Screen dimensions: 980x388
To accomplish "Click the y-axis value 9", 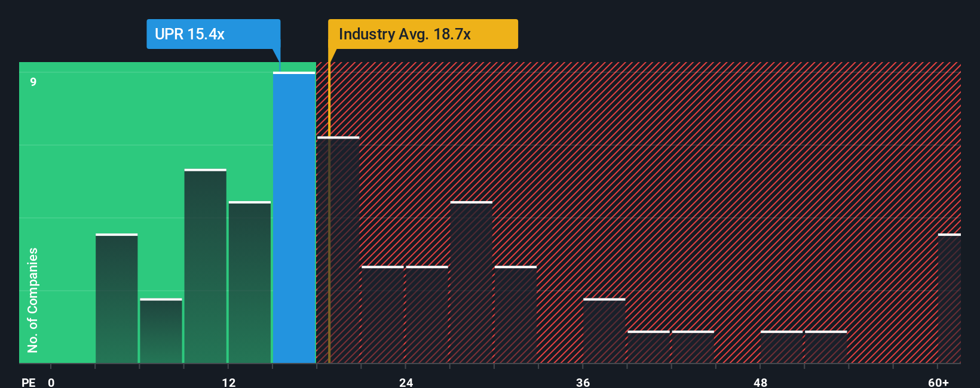I will (33, 82).
